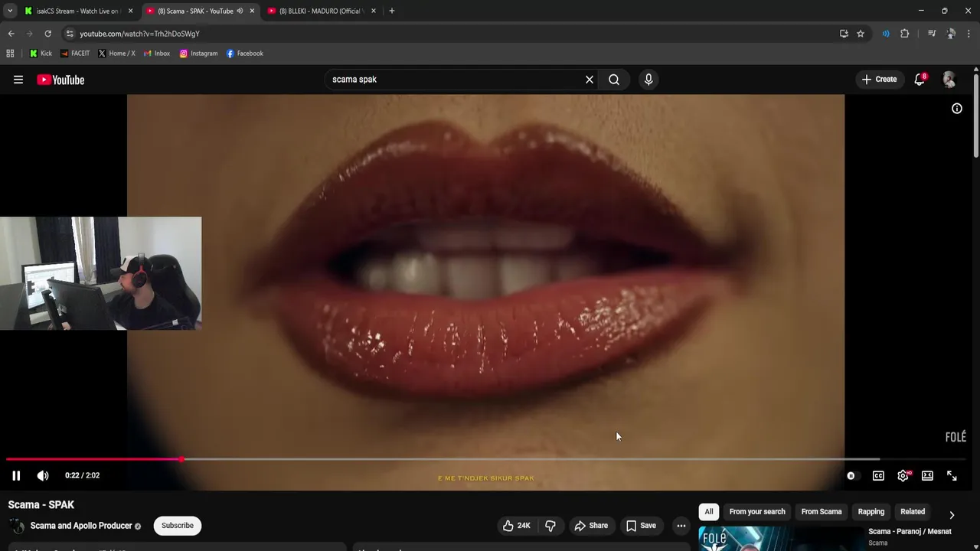Viewport: 980px width, 551px height.
Task: Close the BLLEKI - MADURO tab
Action: 374,11
